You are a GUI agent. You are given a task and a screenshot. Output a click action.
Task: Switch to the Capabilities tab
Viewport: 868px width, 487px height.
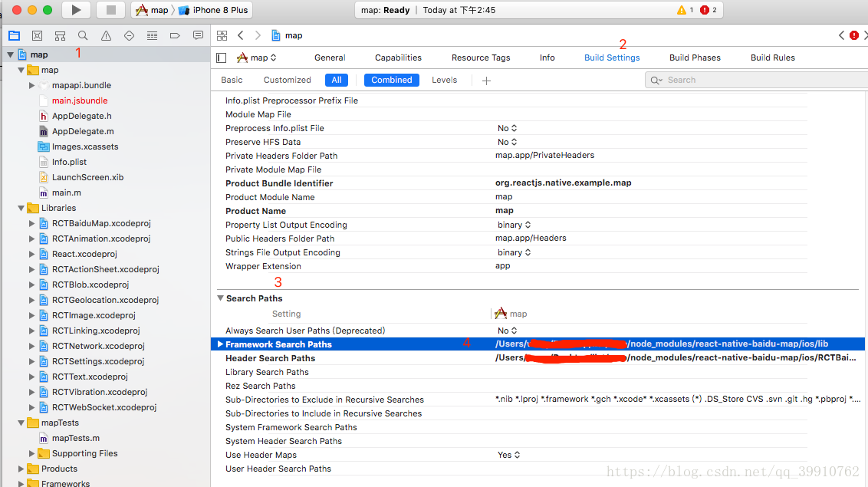398,58
